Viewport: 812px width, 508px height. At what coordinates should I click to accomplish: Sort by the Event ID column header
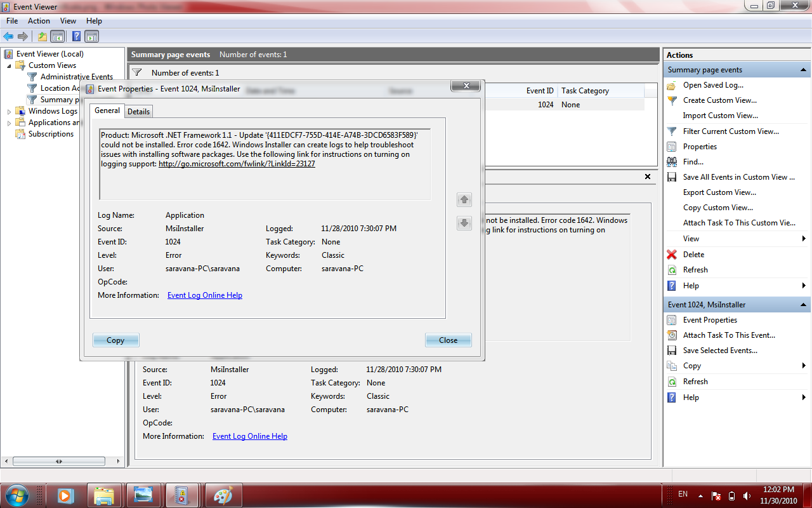click(540, 91)
